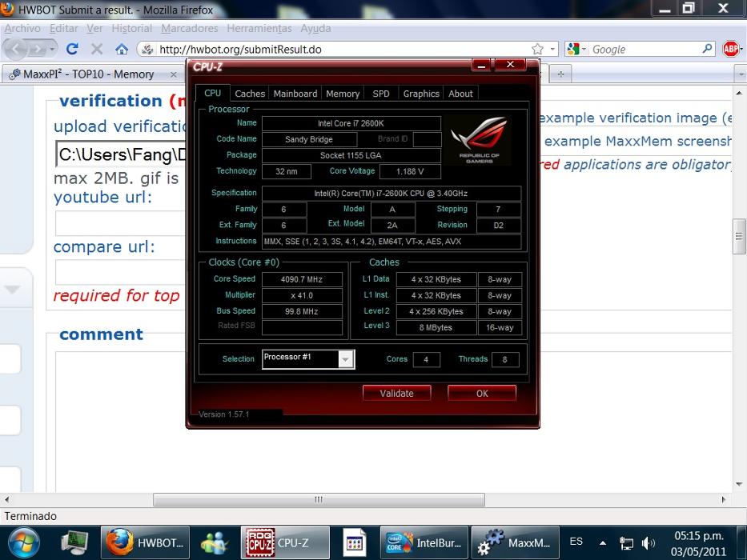Switch to SPD tab
The width and height of the screenshot is (747, 560).
coord(381,94)
